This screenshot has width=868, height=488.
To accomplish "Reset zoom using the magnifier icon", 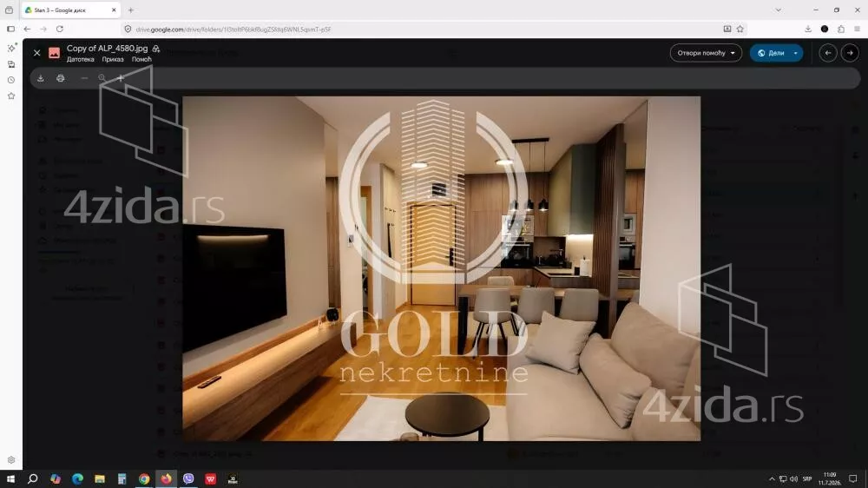I will pos(102,78).
